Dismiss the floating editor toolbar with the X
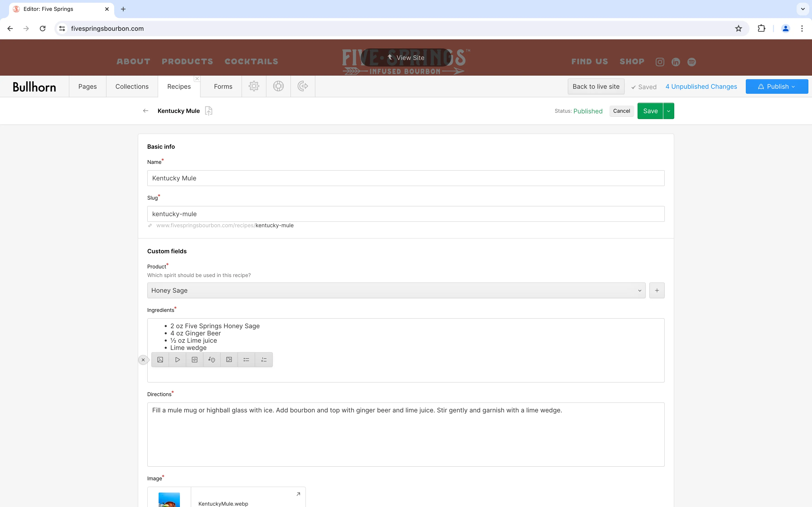 click(x=143, y=359)
